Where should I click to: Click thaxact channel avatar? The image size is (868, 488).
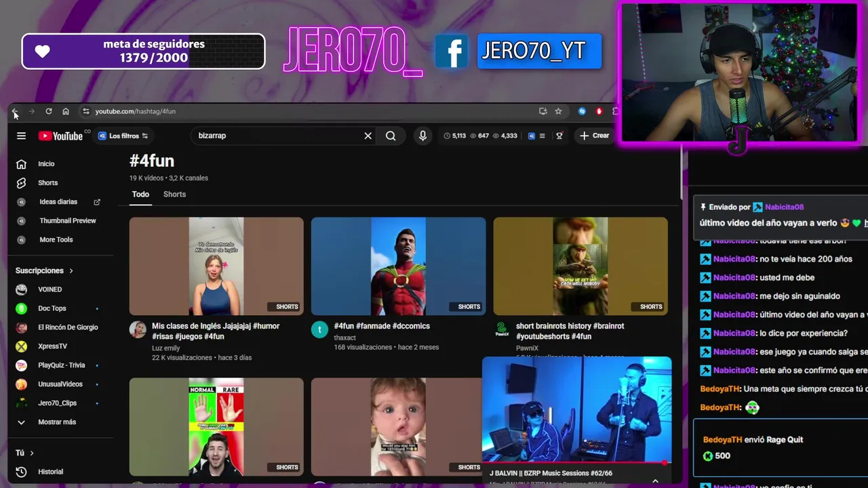tap(319, 330)
